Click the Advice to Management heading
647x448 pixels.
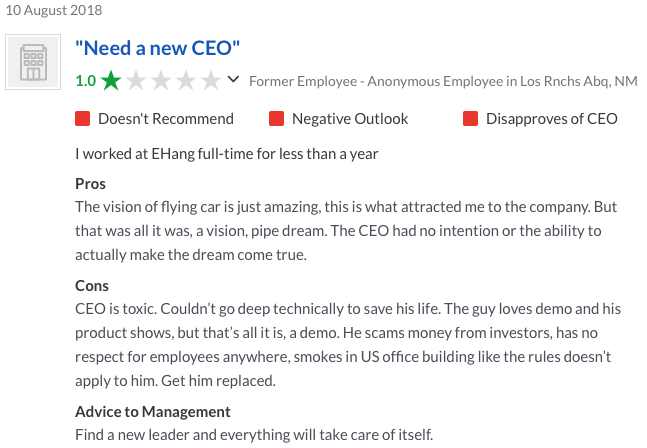coord(153,412)
